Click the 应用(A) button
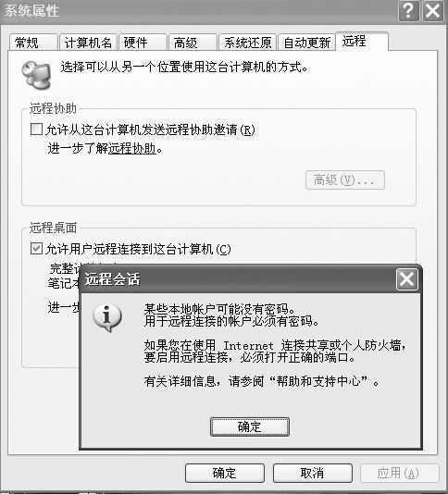 (400, 473)
